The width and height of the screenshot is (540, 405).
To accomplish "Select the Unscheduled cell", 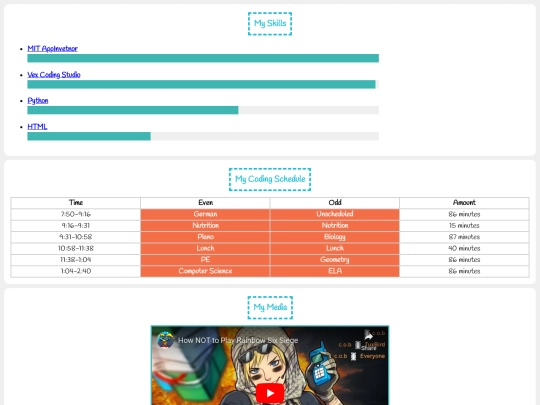I will click(335, 214).
